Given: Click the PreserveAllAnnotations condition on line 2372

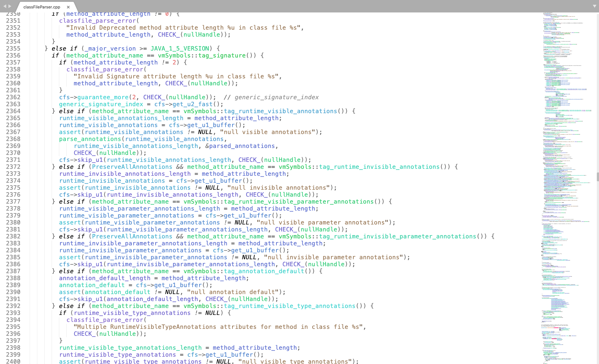Looking at the screenshot, I should tap(131, 167).
